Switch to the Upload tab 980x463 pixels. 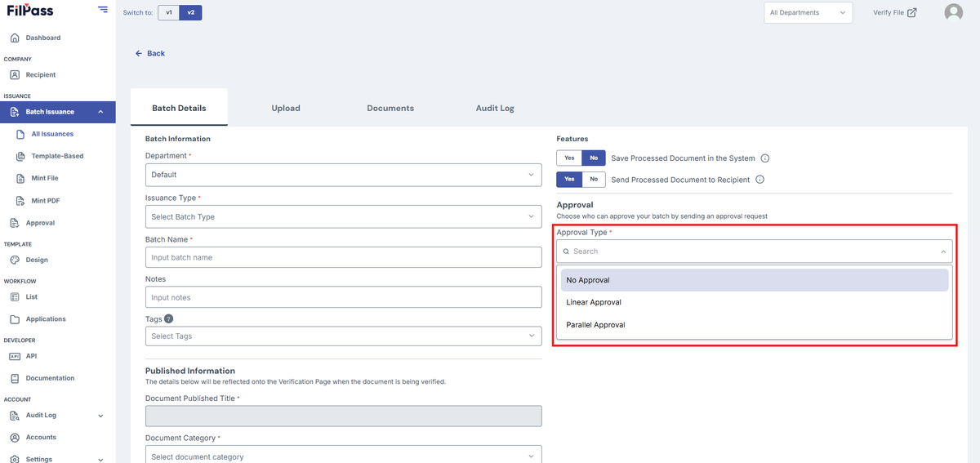[286, 108]
